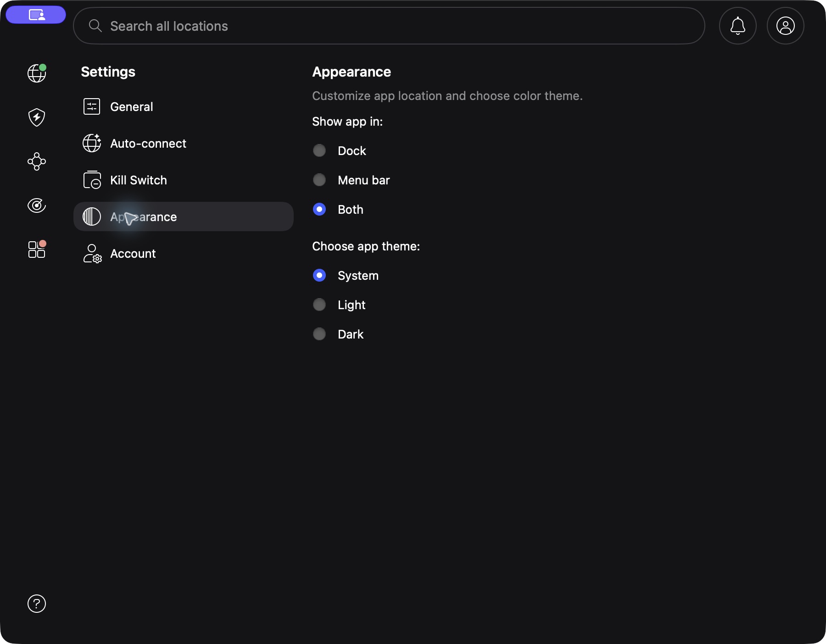Select Light theme radio button
Image resolution: width=826 pixels, height=644 pixels.
(x=319, y=305)
